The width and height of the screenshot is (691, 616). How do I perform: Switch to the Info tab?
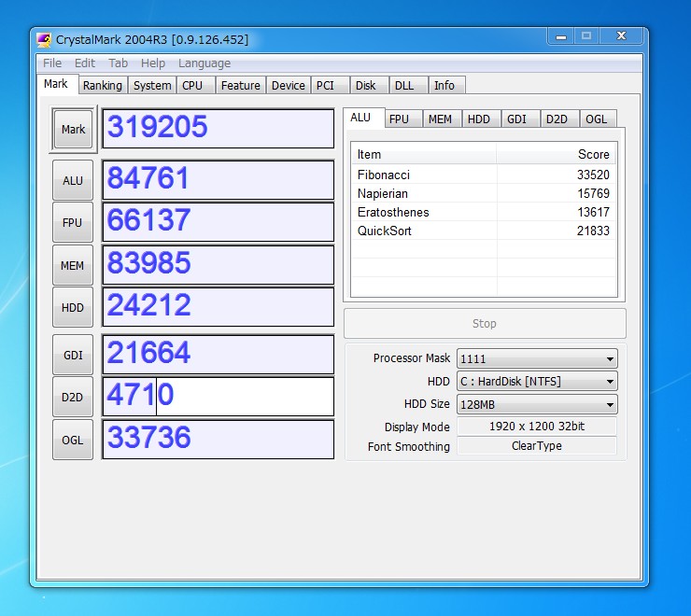click(x=447, y=85)
